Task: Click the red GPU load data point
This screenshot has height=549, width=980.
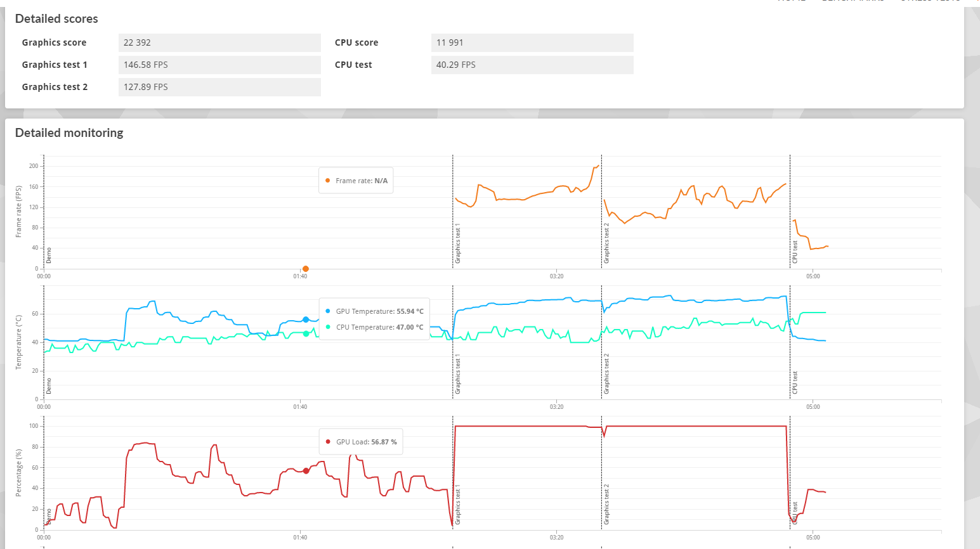Action: coord(306,471)
